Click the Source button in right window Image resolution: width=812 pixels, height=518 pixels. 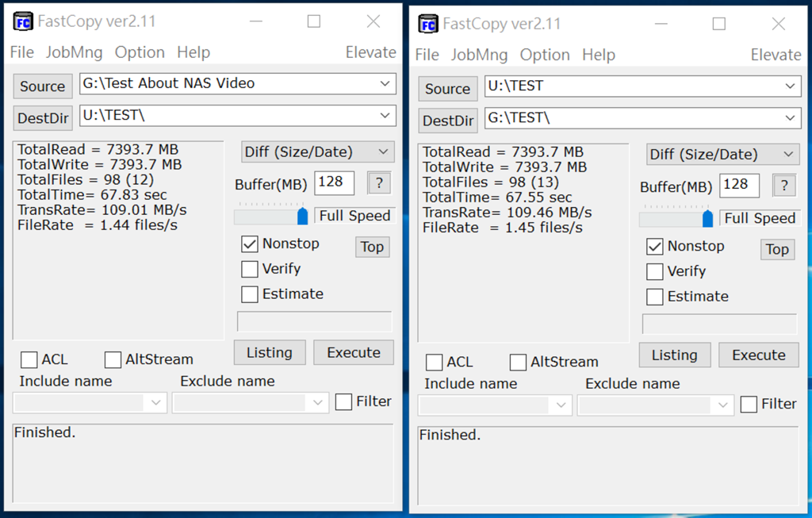click(447, 89)
